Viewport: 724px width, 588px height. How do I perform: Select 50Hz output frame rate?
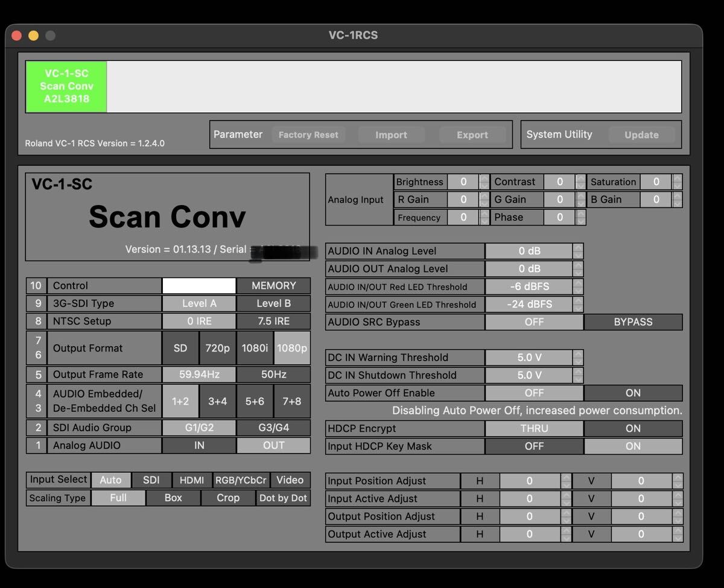pyautogui.click(x=273, y=375)
